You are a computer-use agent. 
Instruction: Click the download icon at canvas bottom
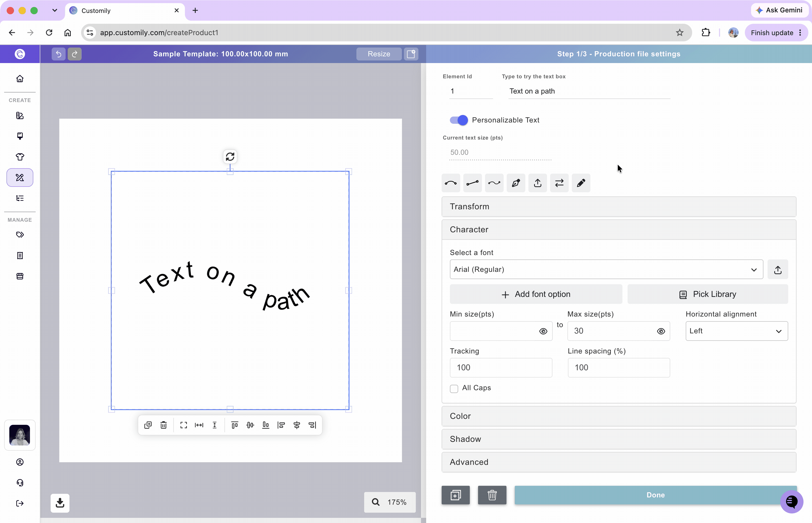pyautogui.click(x=60, y=503)
